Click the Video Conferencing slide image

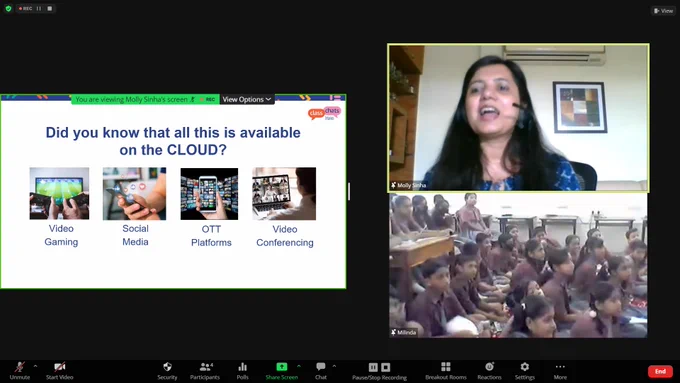click(x=284, y=193)
